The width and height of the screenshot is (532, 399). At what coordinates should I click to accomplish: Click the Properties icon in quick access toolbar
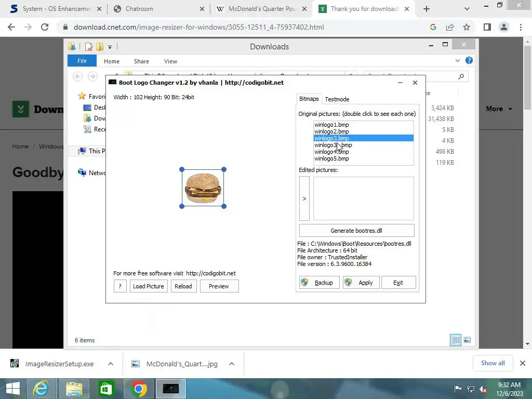coord(89,47)
